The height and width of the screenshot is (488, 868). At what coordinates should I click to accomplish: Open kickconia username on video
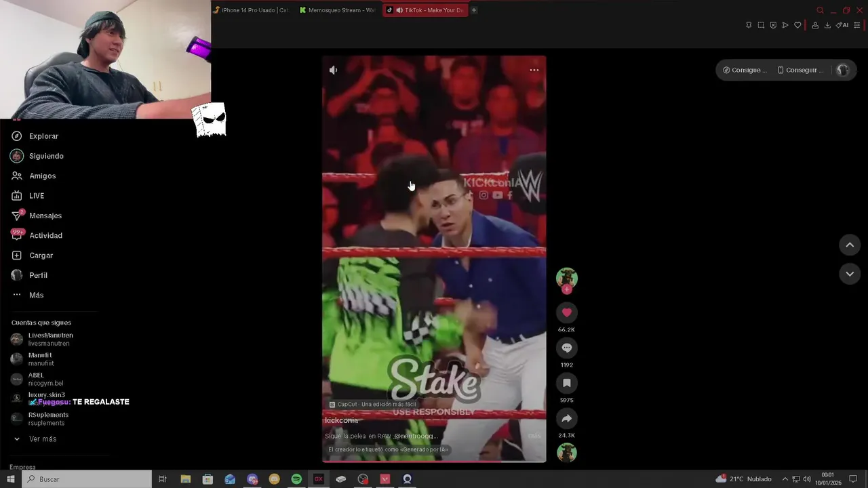coord(341,420)
